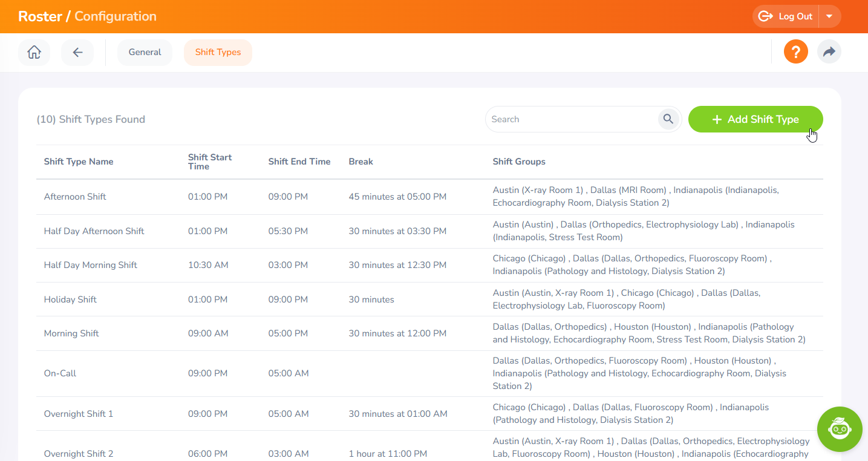Click the share arrow icon

(829, 52)
